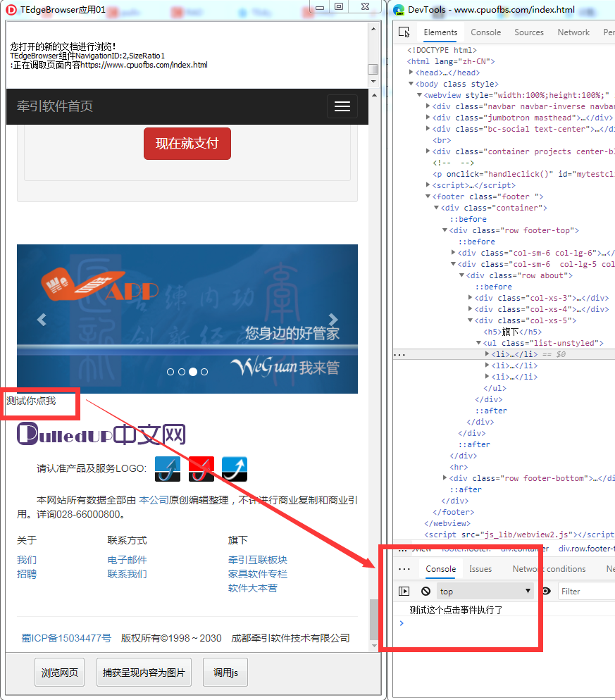Open the 我们 footer link
The height and width of the screenshot is (700, 615).
pos(27,560)
